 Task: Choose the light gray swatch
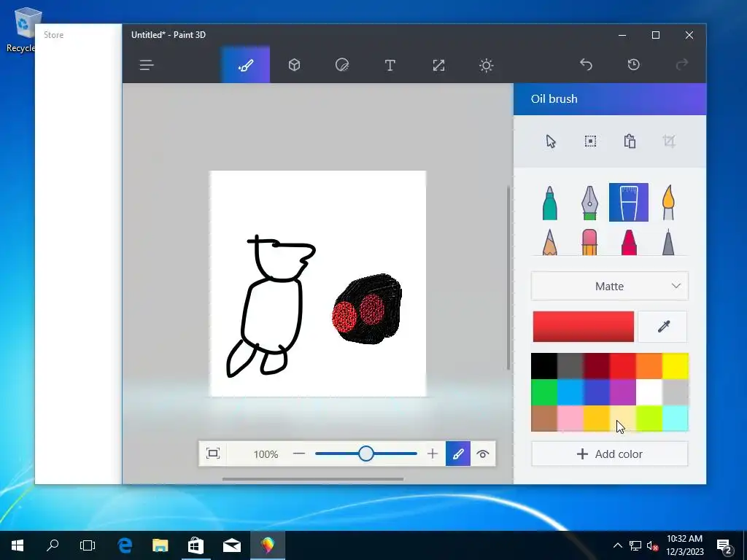point(675,392)
